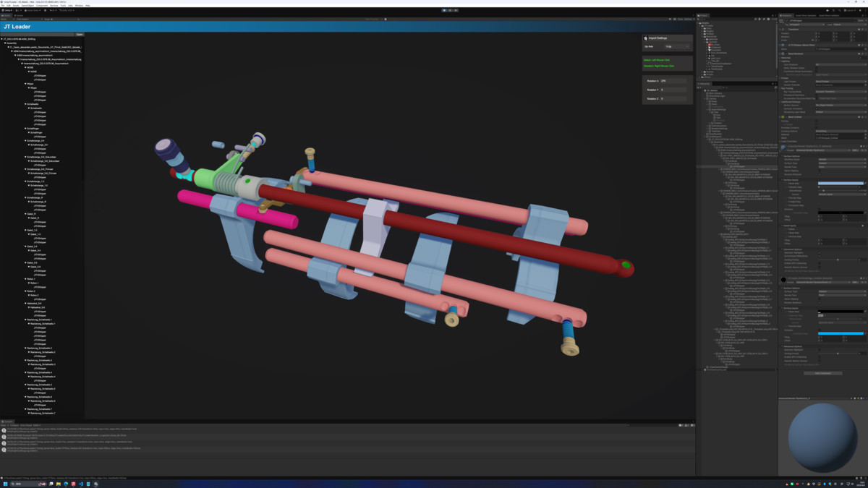Viewport: 868px width, 488px height.
Task: Toggle Error Pause in the Console
Action: click(x=26, y=425)
